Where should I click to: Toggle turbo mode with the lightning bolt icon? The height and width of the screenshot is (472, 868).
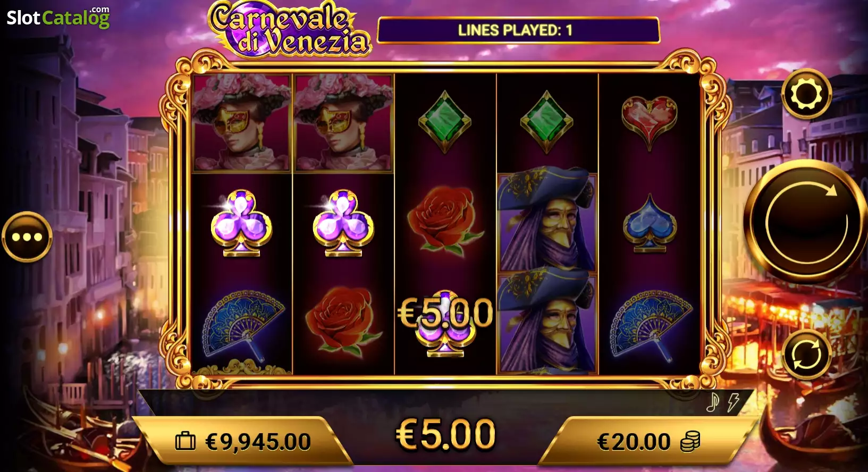(734, 403)
